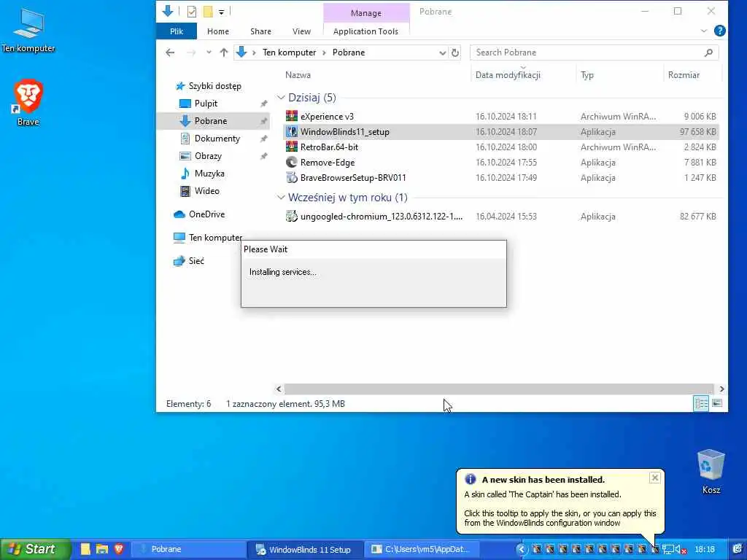
Task: Open recent locations dropdown arrow
Action: pyautogui.click(x=209, y=52)
